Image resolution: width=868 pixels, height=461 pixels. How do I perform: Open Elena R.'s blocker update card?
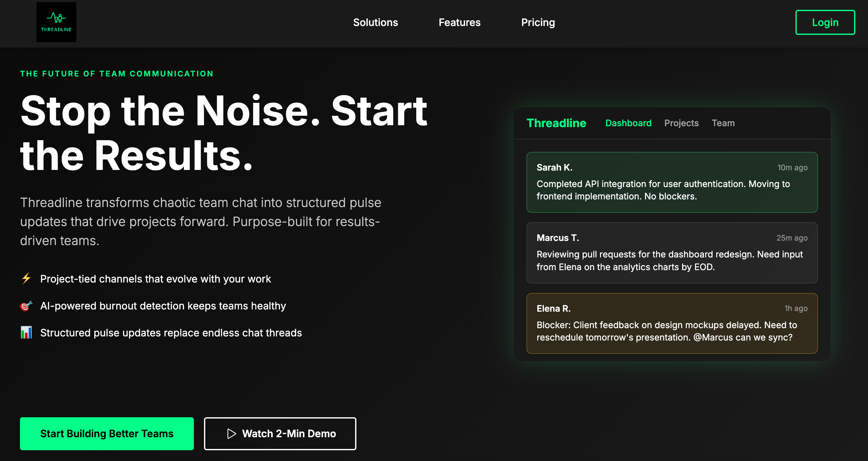pos(672,323)
